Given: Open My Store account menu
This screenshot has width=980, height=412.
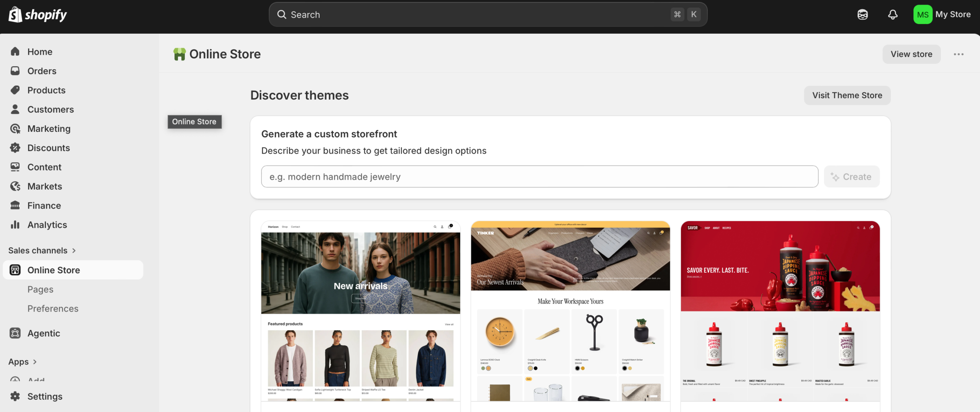Looking at the screenshot, I should tap(942, 15).
